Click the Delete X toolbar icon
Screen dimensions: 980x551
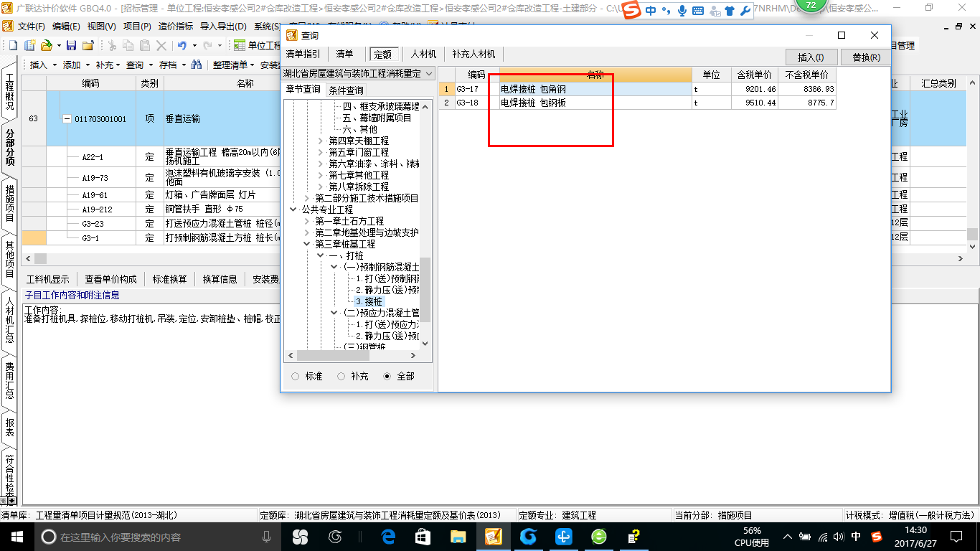coord(161,45)
